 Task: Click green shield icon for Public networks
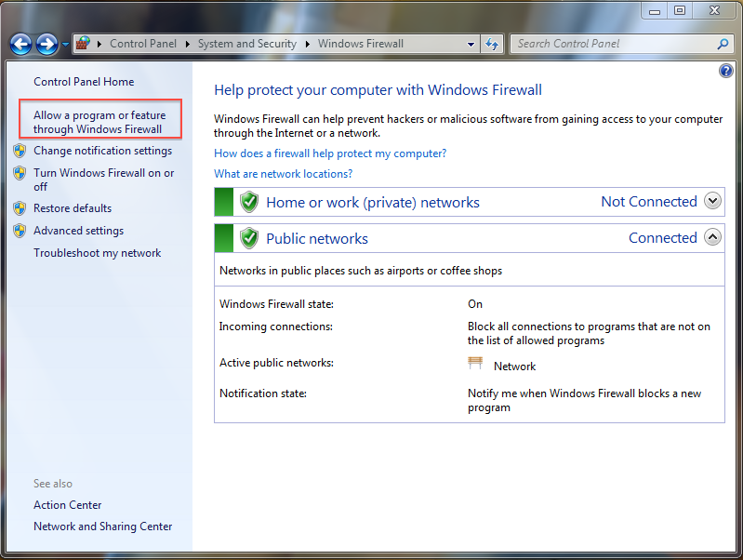pos(249,238)
